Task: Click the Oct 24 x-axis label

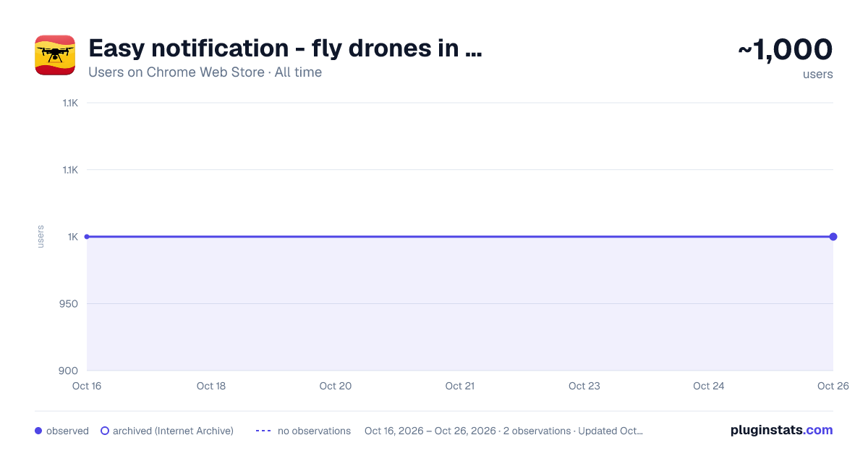Action: click(x=709, y=386)
